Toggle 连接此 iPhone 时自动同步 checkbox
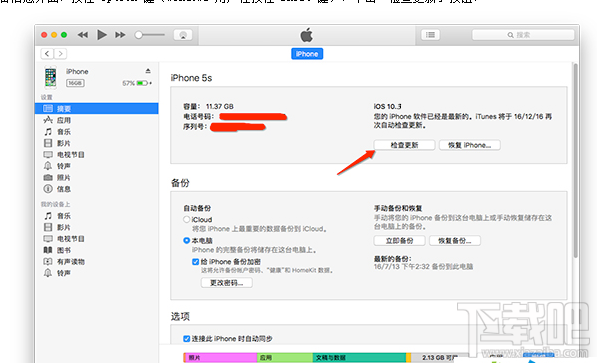 point(187,339)
